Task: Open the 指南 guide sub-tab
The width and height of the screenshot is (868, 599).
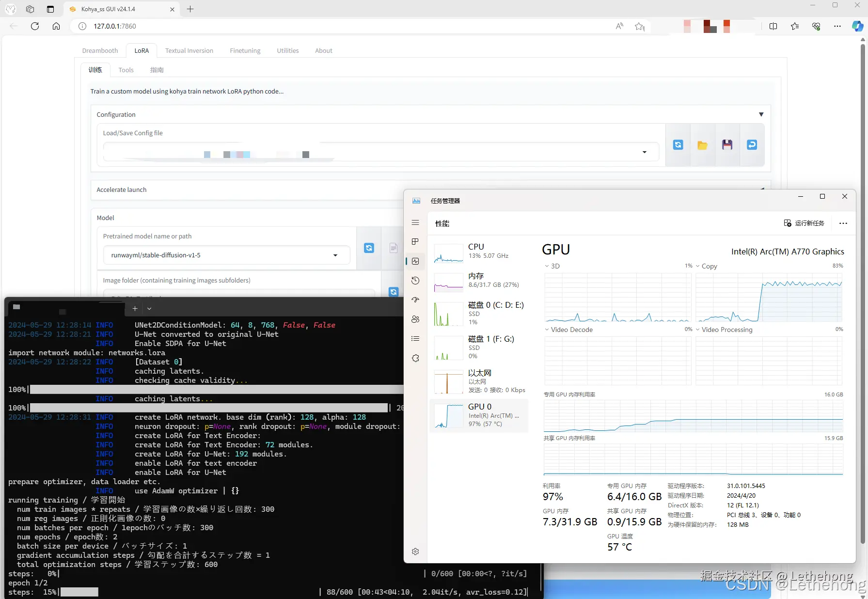Action: pyautogui.click(x=157, y=70)
